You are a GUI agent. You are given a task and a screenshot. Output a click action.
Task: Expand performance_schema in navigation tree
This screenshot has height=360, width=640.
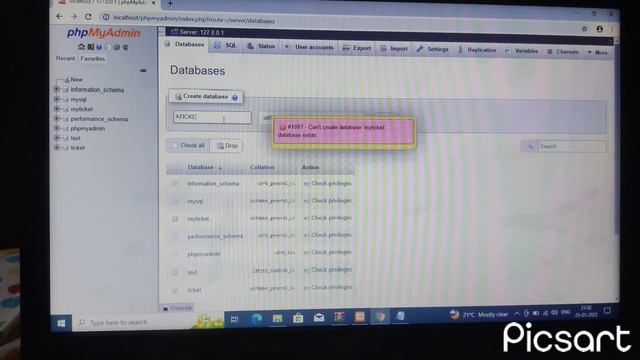pos(57,119)
